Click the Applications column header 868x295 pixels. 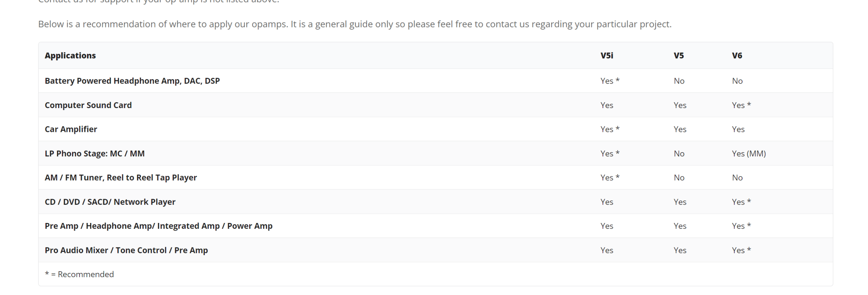tap(70, 56)
